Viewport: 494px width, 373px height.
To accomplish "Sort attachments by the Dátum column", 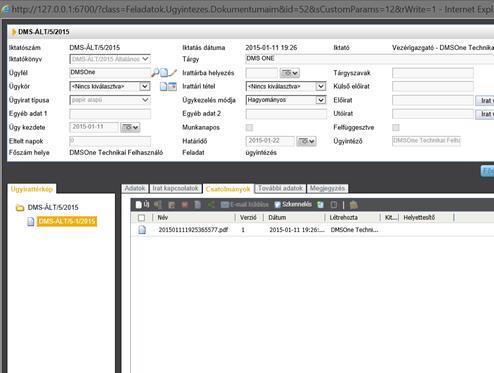I will click(x=294, y=218).
